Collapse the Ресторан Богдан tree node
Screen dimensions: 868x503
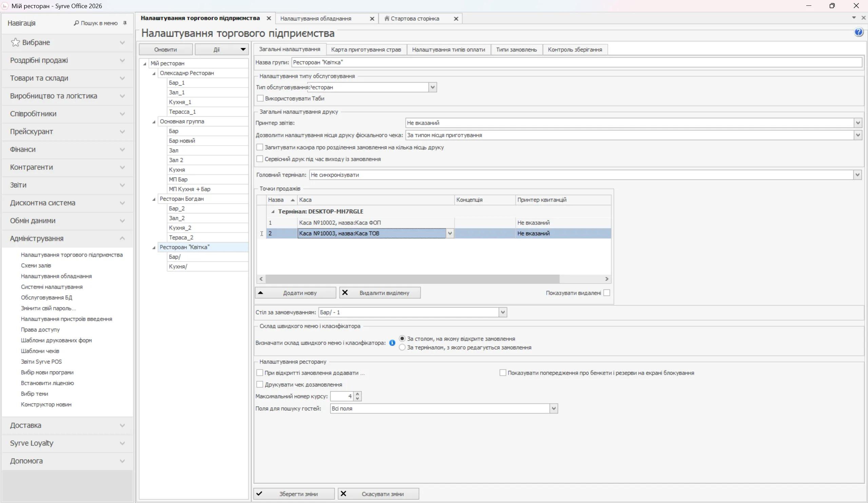click(x=154, y=199)
